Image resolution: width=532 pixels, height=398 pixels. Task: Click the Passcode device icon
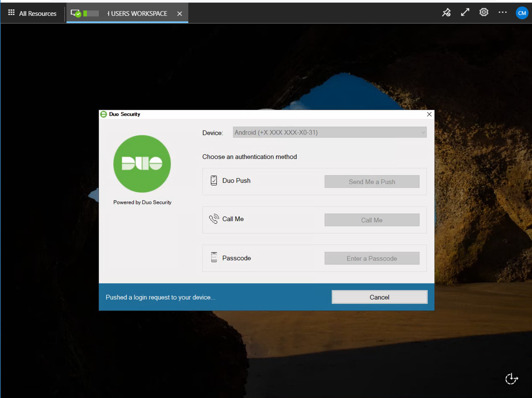click(x=214, y=257)
